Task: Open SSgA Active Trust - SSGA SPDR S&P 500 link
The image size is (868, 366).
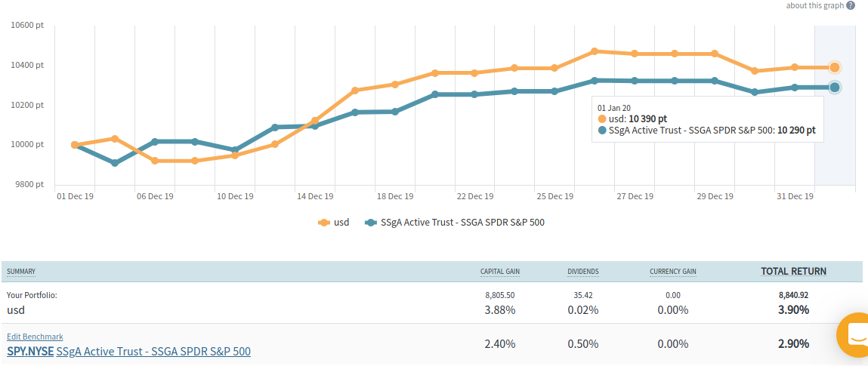Action: point(153,352)
